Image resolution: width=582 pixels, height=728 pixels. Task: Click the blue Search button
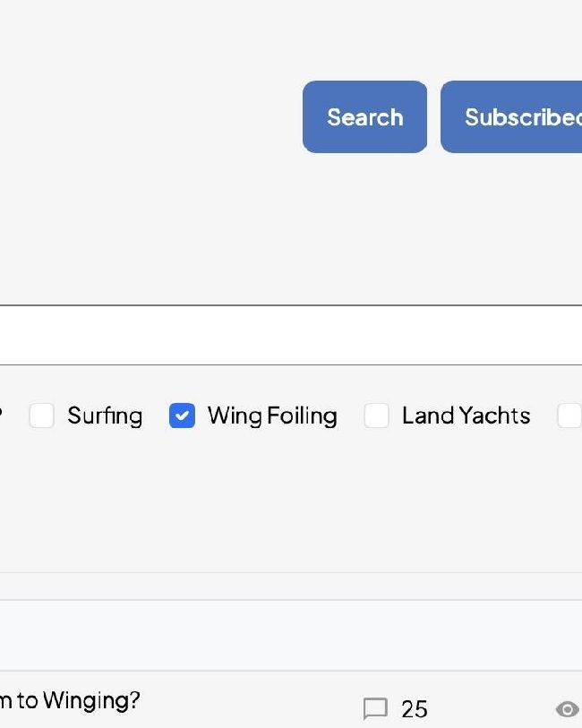point(364,116)
